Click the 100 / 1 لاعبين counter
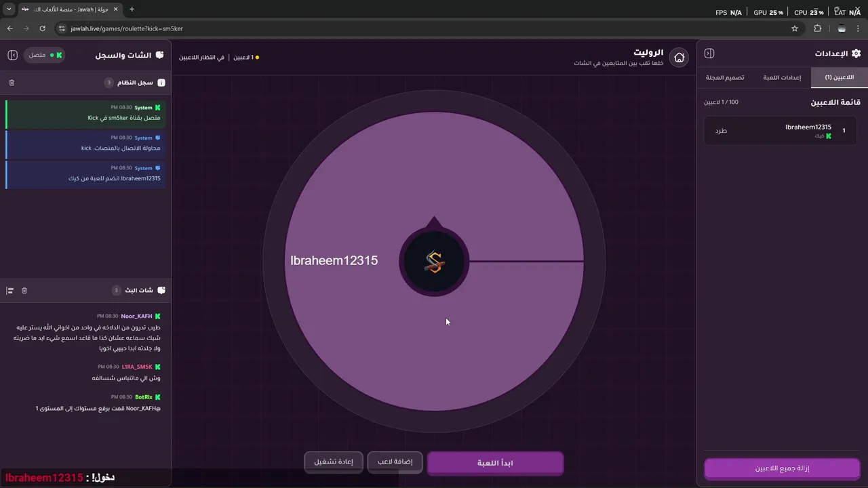This screenshot has width=868, height=488. (721, 102)
